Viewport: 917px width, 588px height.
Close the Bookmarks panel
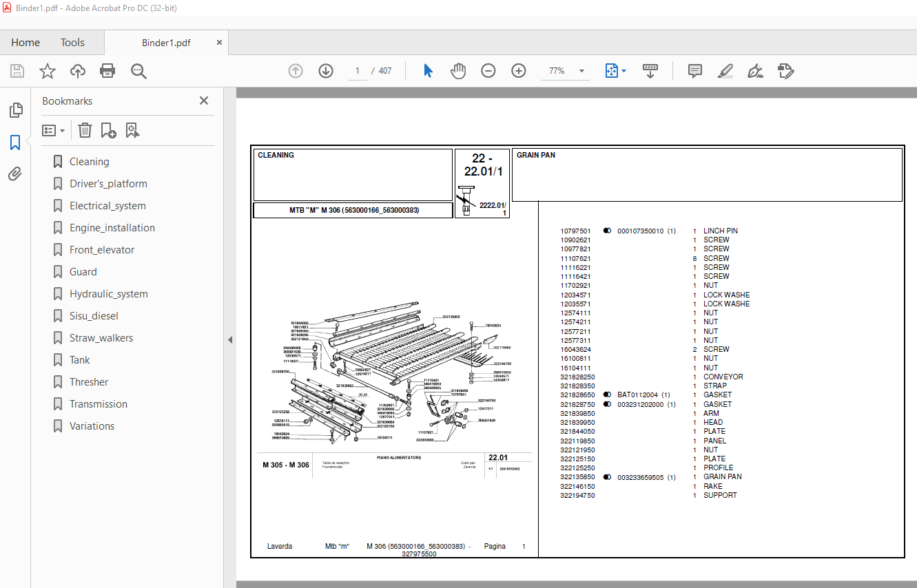click(x=204, y=101)
